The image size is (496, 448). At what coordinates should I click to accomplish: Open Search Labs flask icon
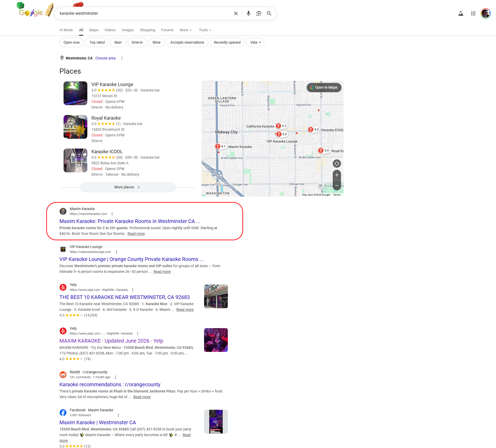[x=461, y=13]
